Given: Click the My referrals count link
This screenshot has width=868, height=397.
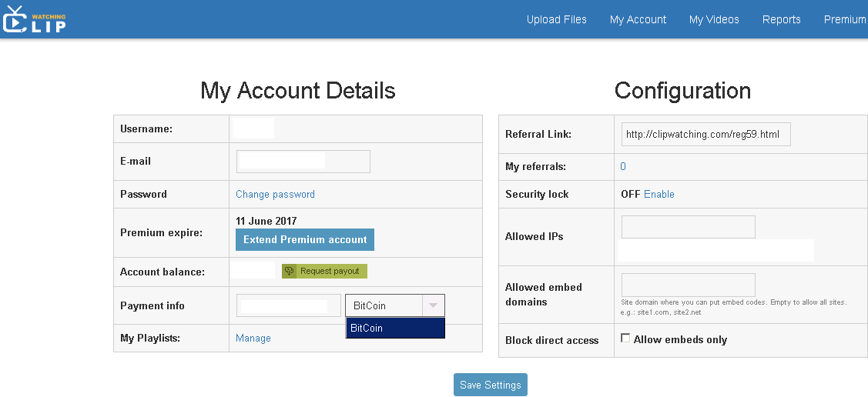Looking at the screenshot, I should [623, 166].
